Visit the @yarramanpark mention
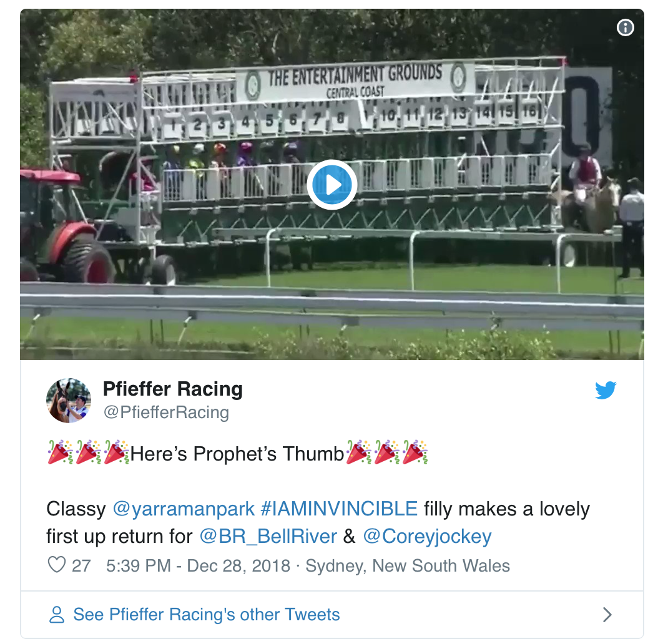This screenshot has height=644, width=653. coord(184,509)
